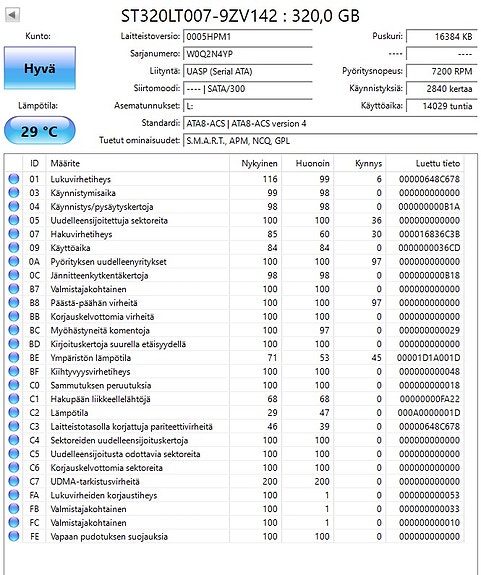Click the Luettu tieto column header
This screenshot has width=481, height=575.
point(425,163)
